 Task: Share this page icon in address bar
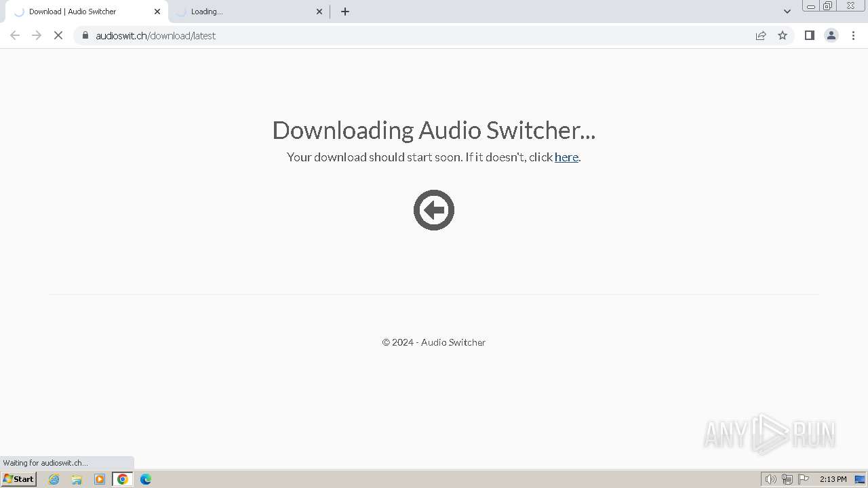pos(761,35)
